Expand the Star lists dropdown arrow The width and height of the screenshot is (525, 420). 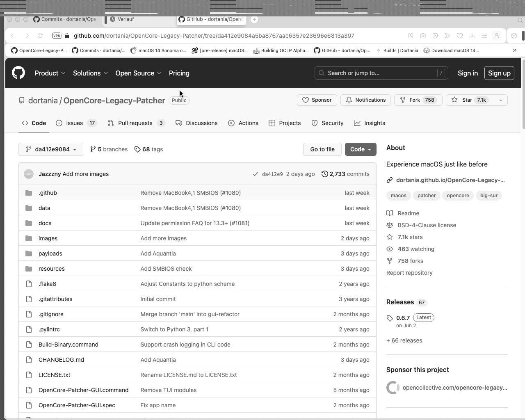(500, 100)
